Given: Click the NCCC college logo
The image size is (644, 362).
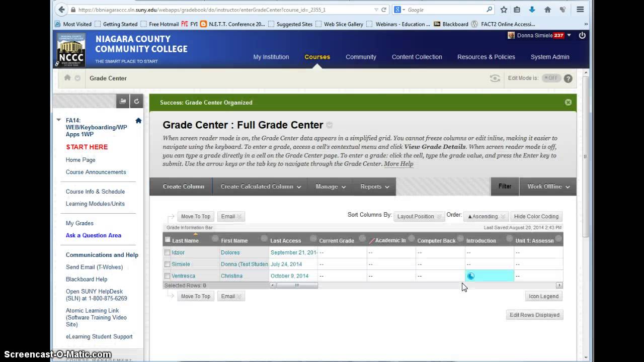Looking at the screenshot, I should (71, 50).
